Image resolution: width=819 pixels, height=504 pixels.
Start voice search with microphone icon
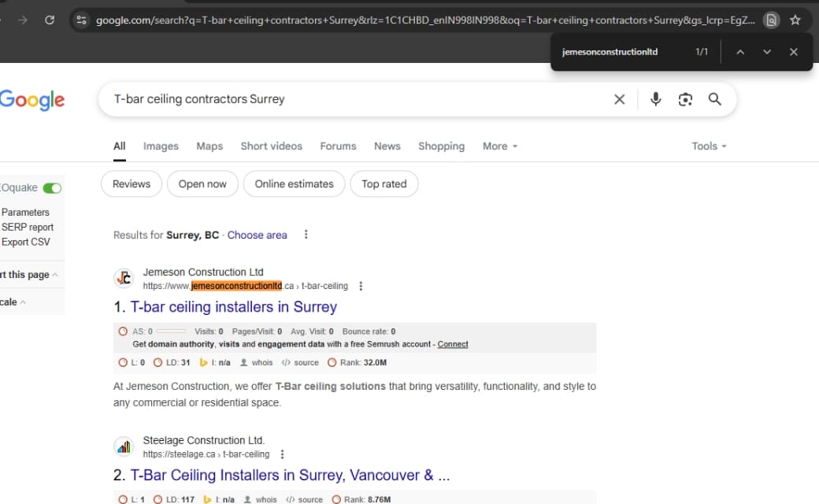tap(655, 99)
